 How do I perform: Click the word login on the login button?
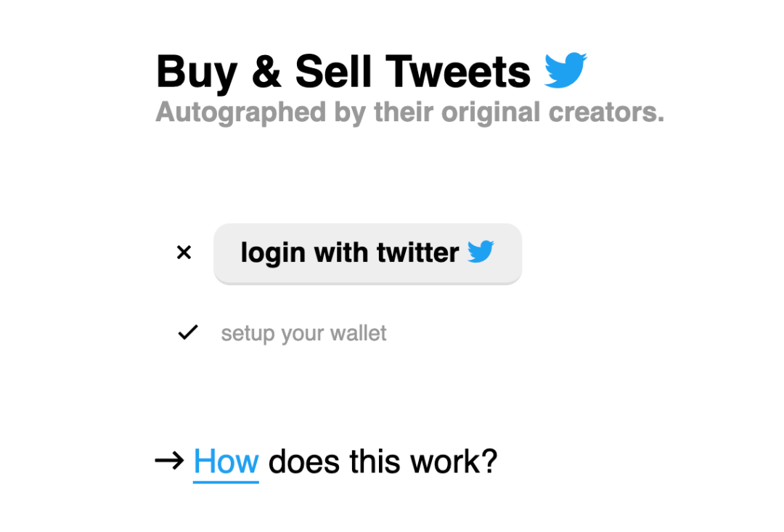pos(274,253)
